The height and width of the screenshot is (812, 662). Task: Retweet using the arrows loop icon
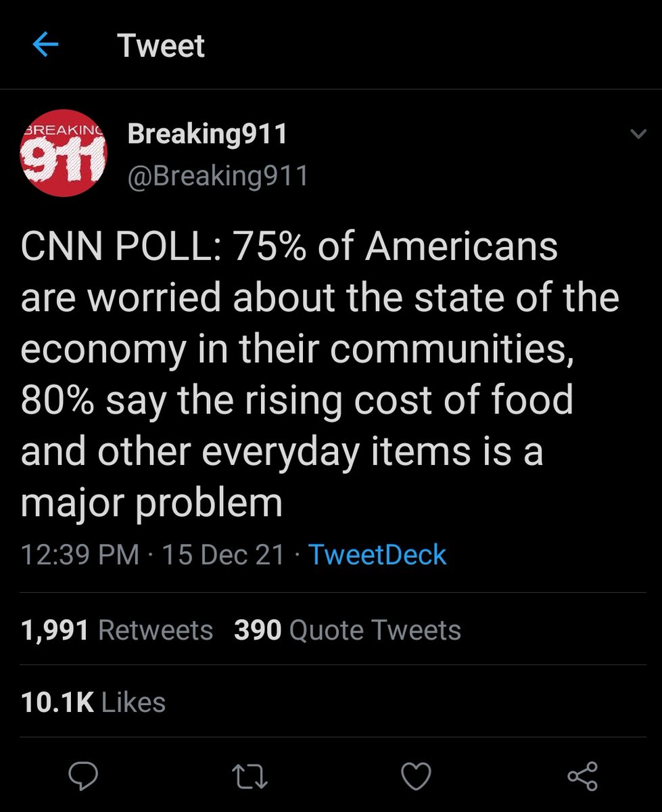coord(249,775)
